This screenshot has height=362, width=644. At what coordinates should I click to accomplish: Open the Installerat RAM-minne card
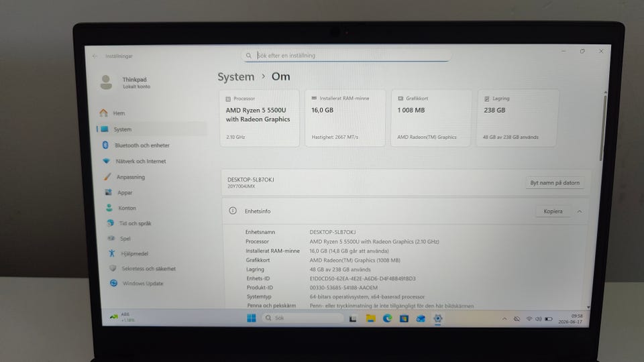(345, 118)
